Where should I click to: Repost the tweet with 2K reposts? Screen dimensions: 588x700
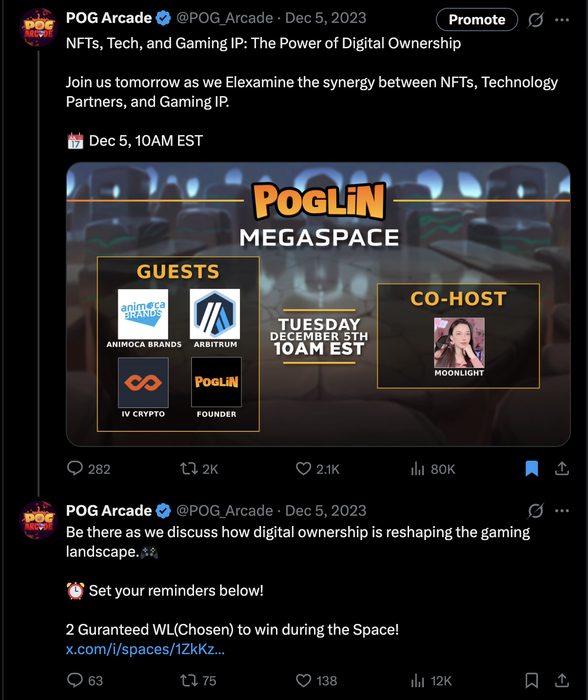pos(199,469)
